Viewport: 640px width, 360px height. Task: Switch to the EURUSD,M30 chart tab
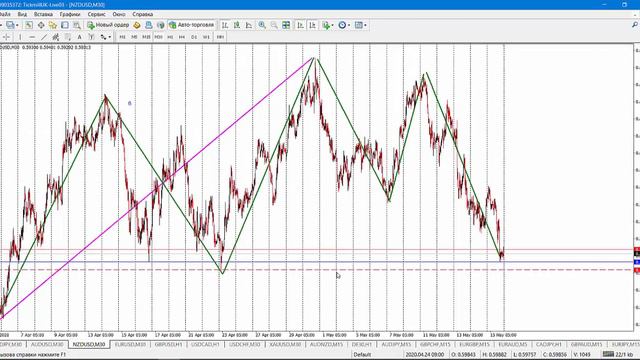coord(130,344)
